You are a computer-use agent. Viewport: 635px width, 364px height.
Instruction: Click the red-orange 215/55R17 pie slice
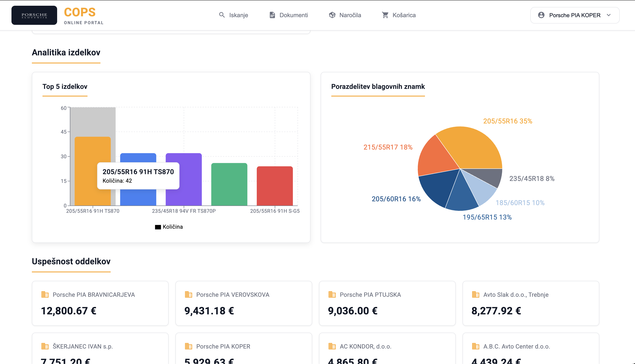[x=437, y=157]
